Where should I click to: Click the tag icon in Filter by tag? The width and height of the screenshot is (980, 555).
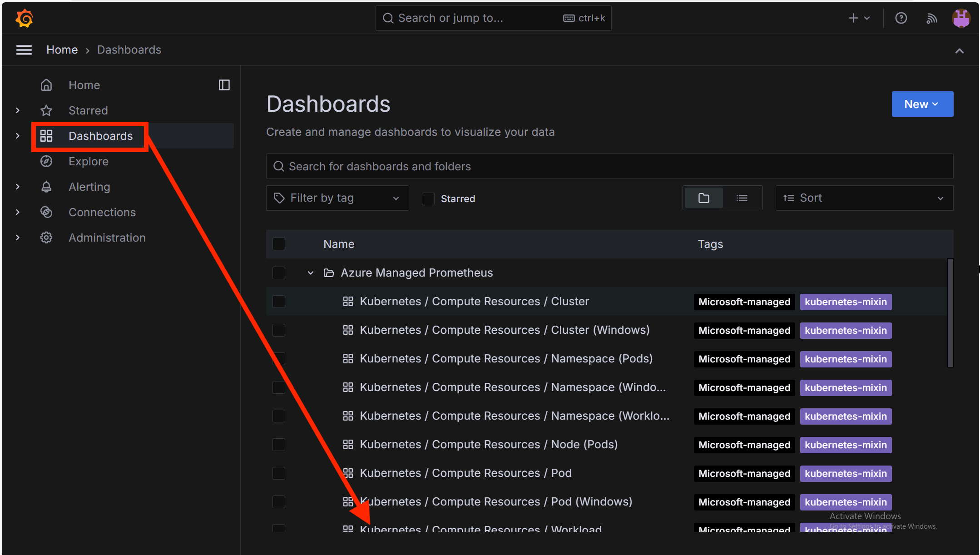tap(279, 198)
